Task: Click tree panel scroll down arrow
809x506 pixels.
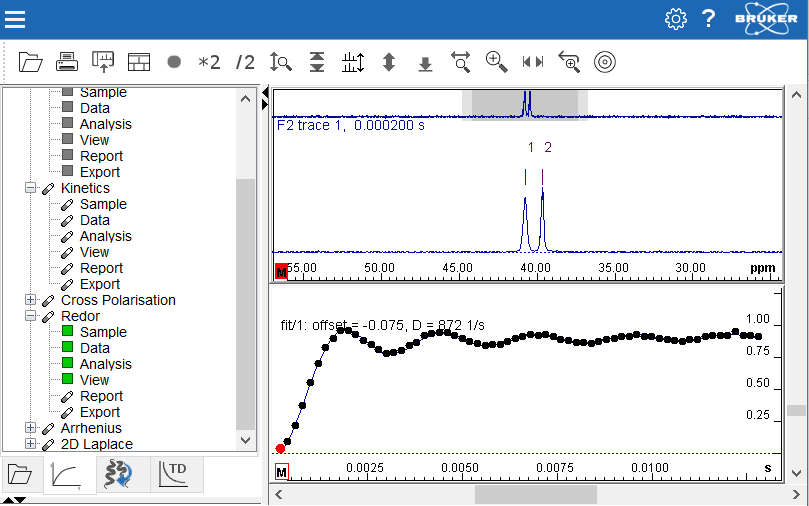Action: (x=246, y=440)
